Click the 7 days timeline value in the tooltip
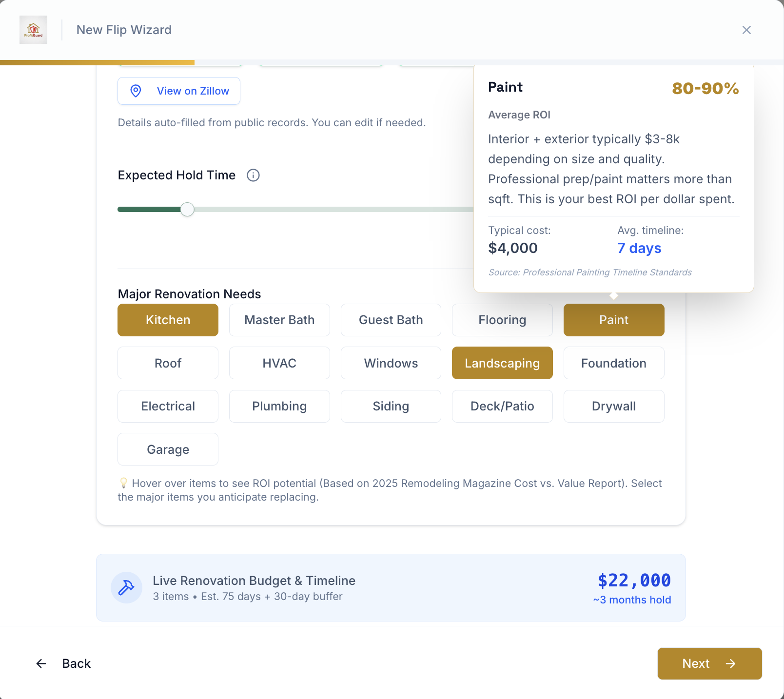The image size is (784, 699). pos(639,248)
